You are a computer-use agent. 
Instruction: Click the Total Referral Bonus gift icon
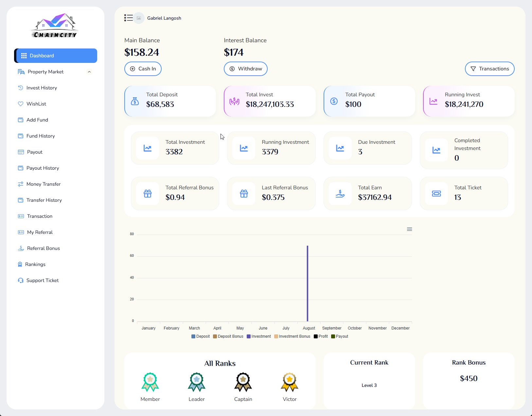pos(148,194)
